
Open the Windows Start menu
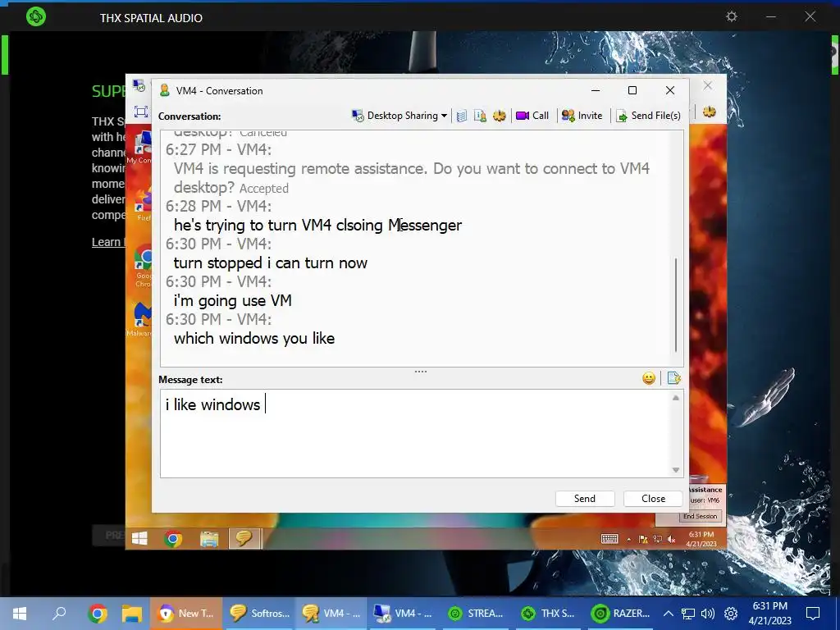20,614
